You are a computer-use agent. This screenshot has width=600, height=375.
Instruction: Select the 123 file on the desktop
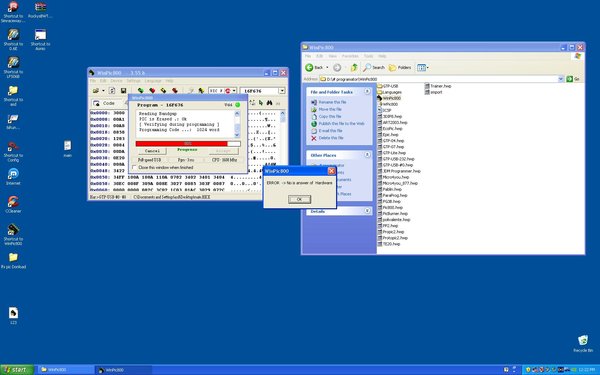click(13, 315)
